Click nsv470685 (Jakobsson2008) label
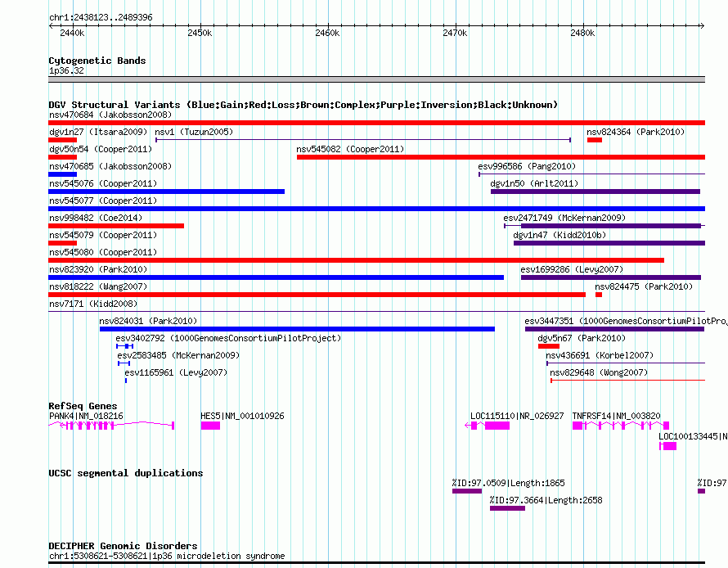The width and height of the screenshot is (728, 568). point(110,166)
